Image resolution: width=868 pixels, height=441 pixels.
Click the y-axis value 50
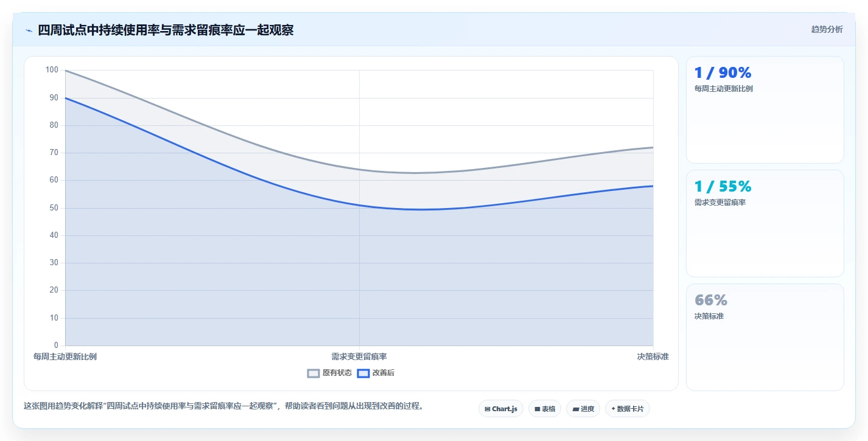(54, 208)
